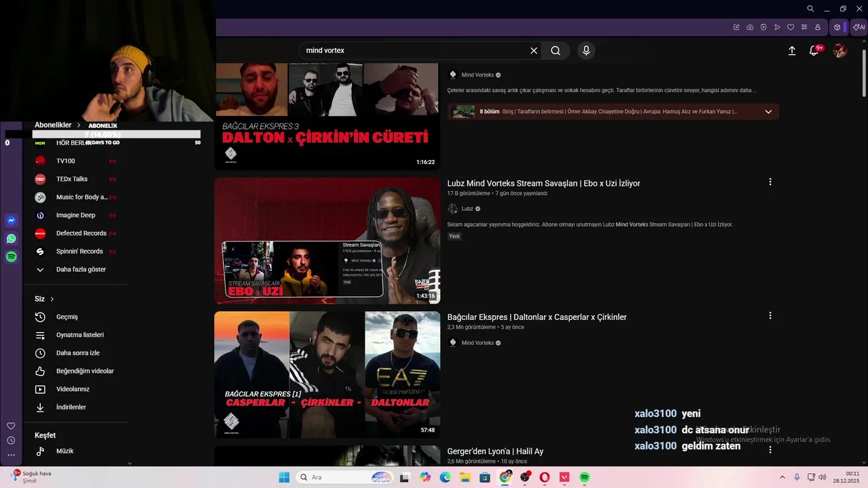Click the camera snapshot icon in toolbar
This screenshot has height=488, width=868.
point(750,27)
